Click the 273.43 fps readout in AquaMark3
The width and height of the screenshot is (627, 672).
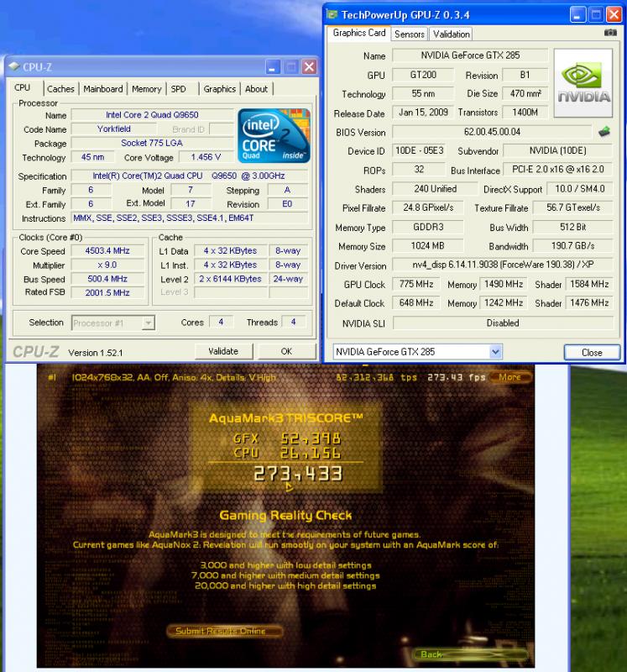(x=456, y=377)
